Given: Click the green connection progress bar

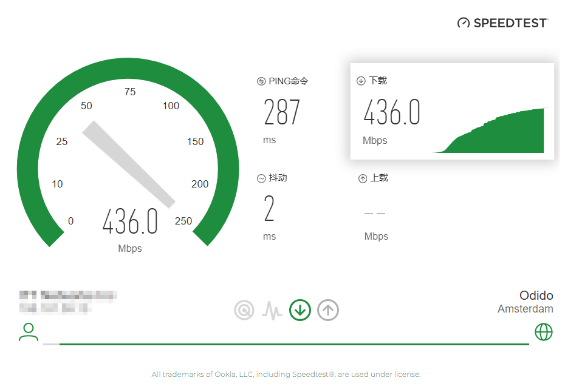Looking at the screenshot, I should click(x=292, y=344).
